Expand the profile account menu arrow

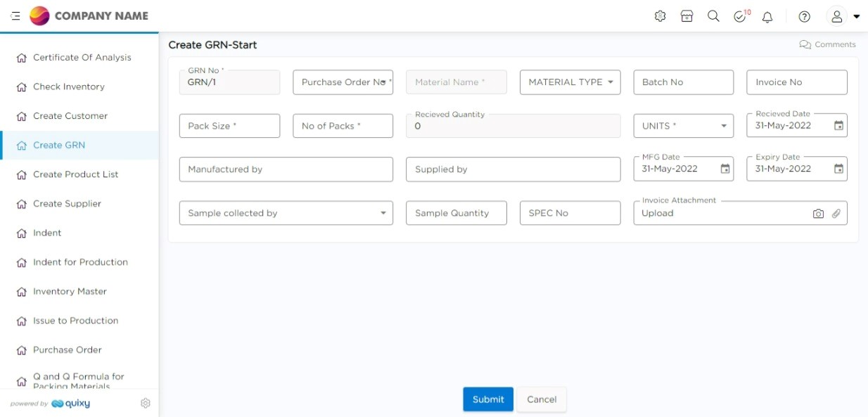(857, 15)
